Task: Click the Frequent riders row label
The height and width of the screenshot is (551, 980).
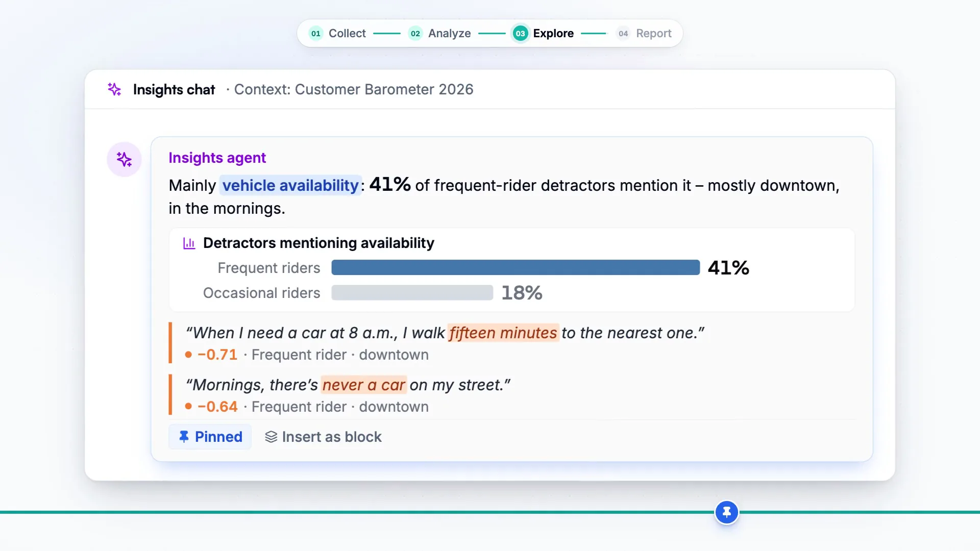Action: point(269,268)
